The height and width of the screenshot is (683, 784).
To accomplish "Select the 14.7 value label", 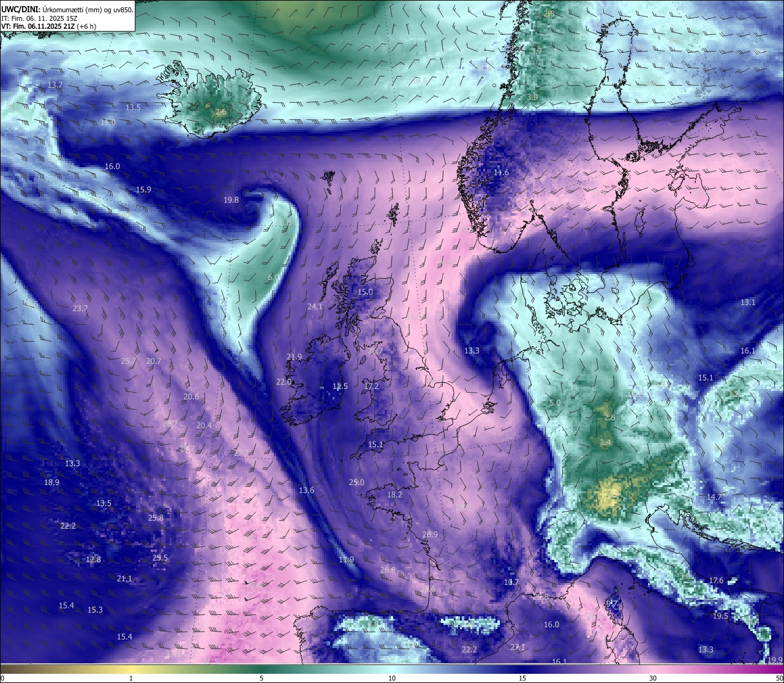I will 714,497.
